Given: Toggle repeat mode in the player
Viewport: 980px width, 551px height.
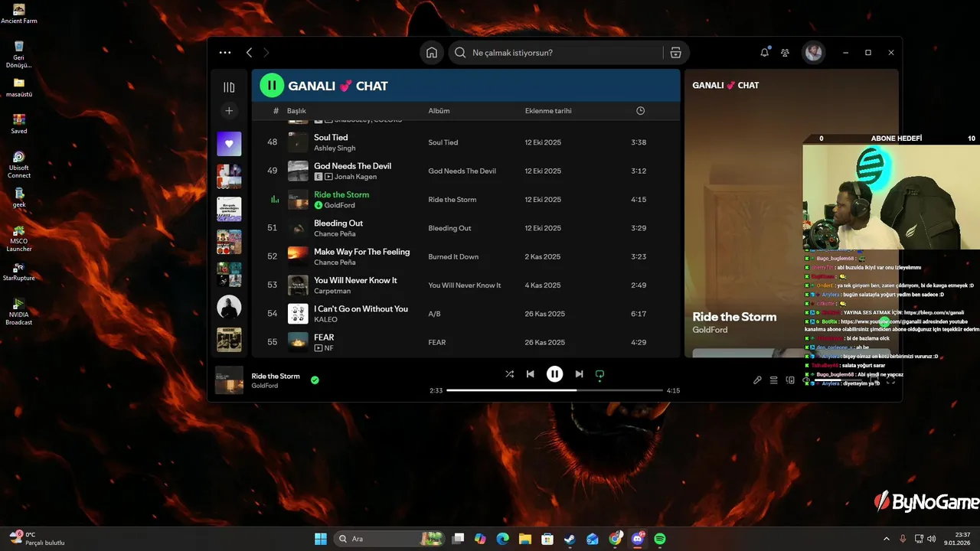Looking at the screenshot, I should click(x=599, y=374).
